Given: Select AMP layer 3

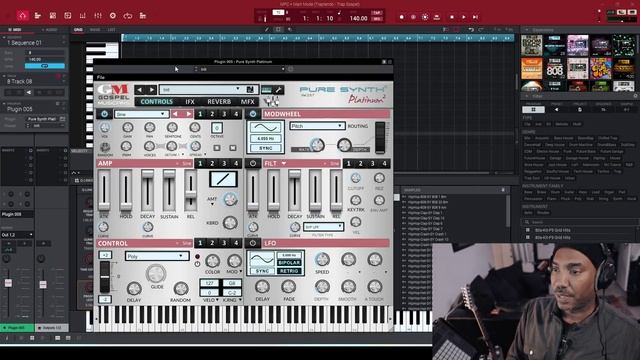Looking at the screenshot, I should click(x=224, y=164).
